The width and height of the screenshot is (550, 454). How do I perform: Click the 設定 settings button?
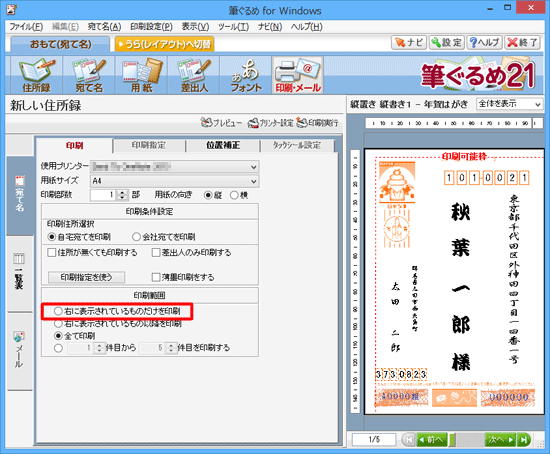click(447, 42)
